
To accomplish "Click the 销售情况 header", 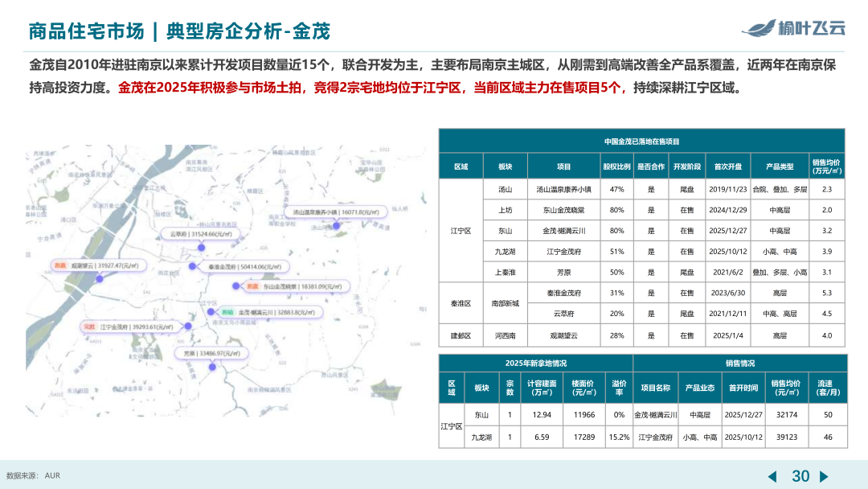I will click(x=740, y=364).
